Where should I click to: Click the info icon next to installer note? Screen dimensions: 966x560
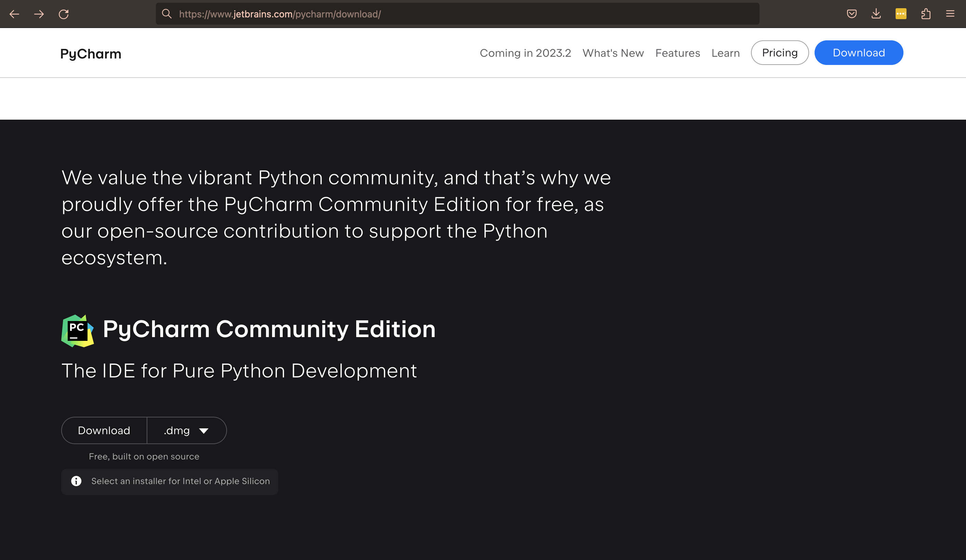pyautogui.click(x=76, y=481)
